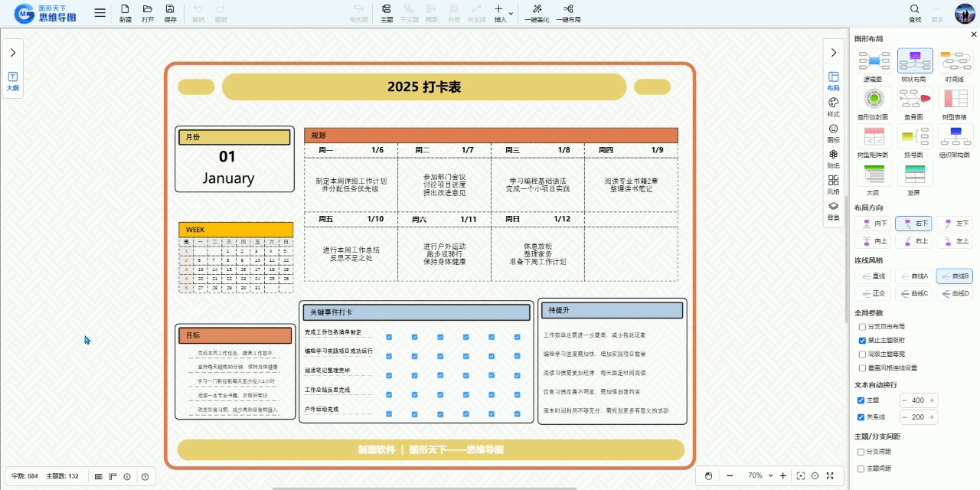The height and width of the screenshot is (490, 980).
Task: Switch to the 样式 style tab
Action: (834, 106)
